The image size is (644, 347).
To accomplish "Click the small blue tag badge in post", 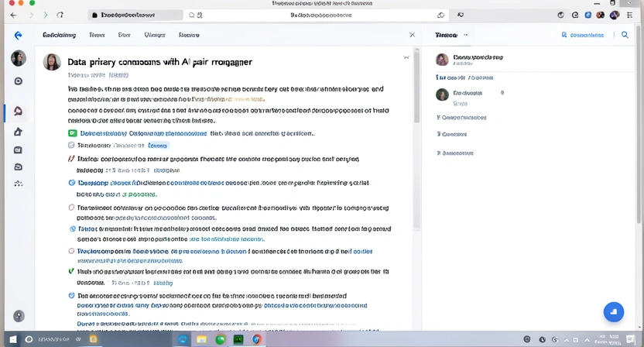I will click(158, 146).
